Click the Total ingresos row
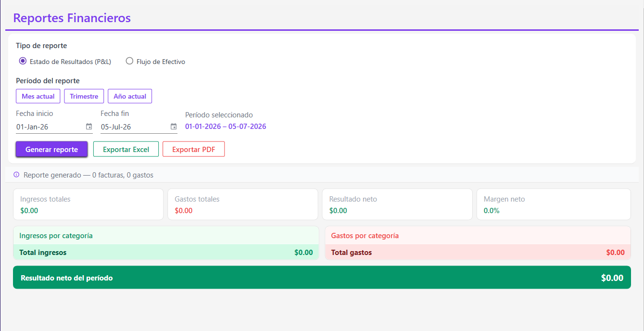644x331 pixels. [x=166, y=252]
